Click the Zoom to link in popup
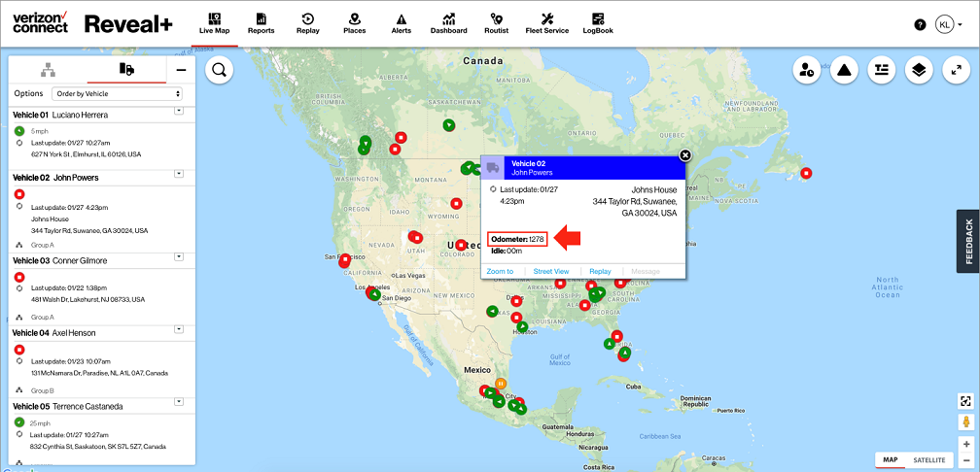 (500, 272)
